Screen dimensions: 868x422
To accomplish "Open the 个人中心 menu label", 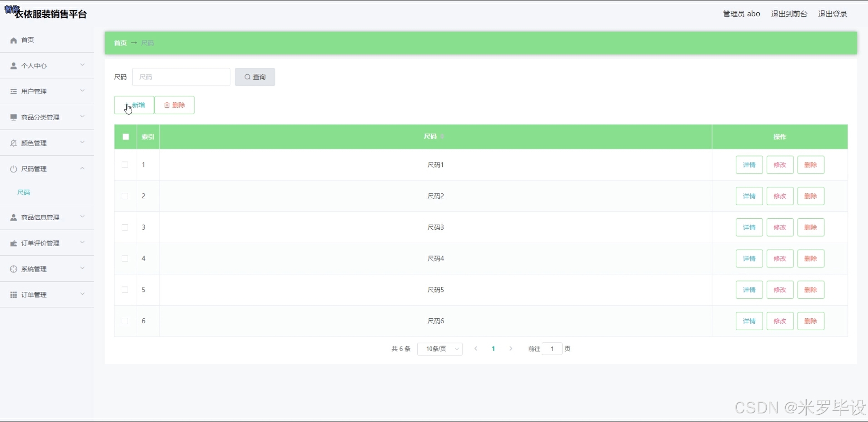I will [x=34, y=65].
